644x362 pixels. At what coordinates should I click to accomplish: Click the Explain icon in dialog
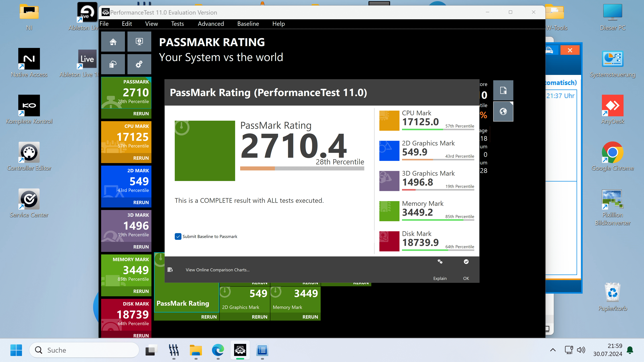click(x=440, y=262)
